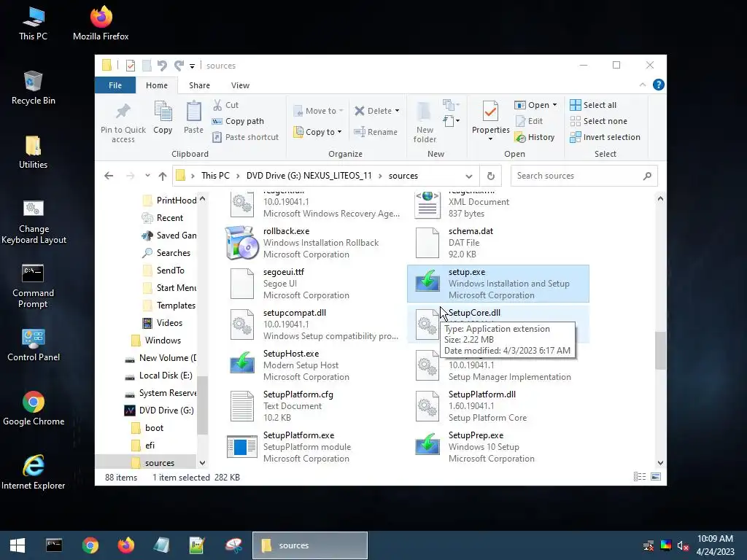This screenshot has height=560, width=747.
Task: Click Select none in ribbon
Action: (599, 121)
